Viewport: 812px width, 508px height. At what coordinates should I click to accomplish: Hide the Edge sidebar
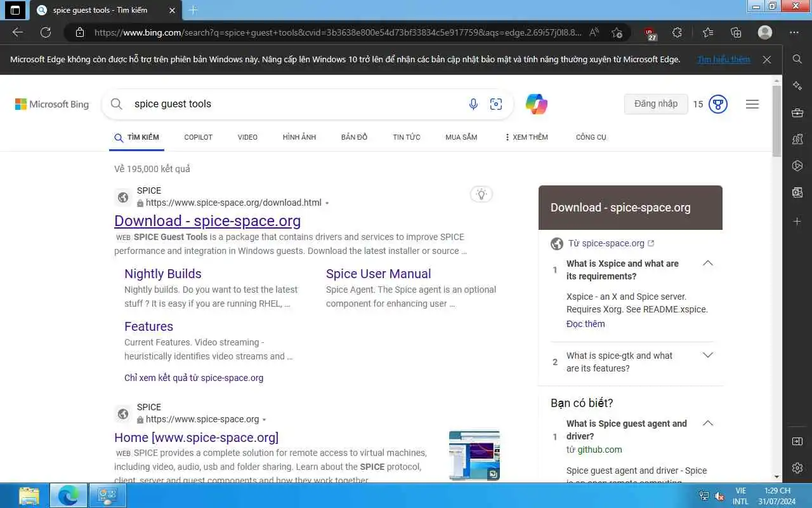797,441
